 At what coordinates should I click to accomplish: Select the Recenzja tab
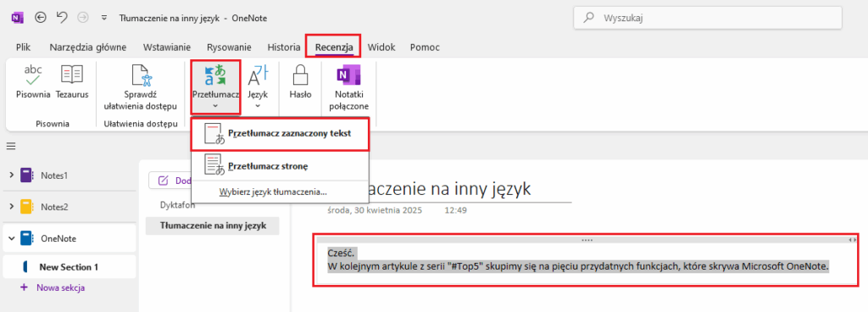pyautogui.click(x=334, y=47)
